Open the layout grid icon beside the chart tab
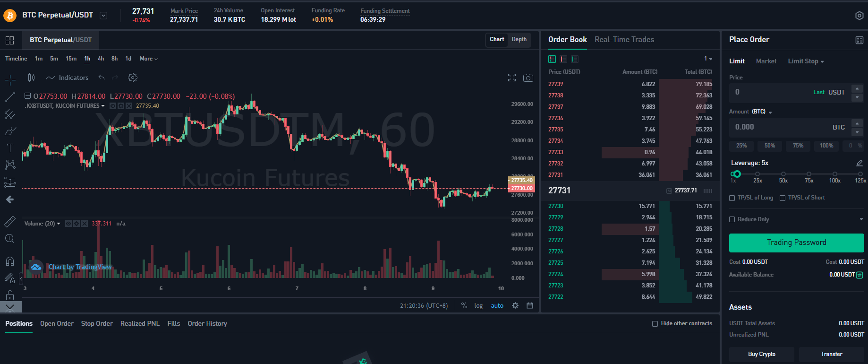868x364 pixels. coord(9,40)
